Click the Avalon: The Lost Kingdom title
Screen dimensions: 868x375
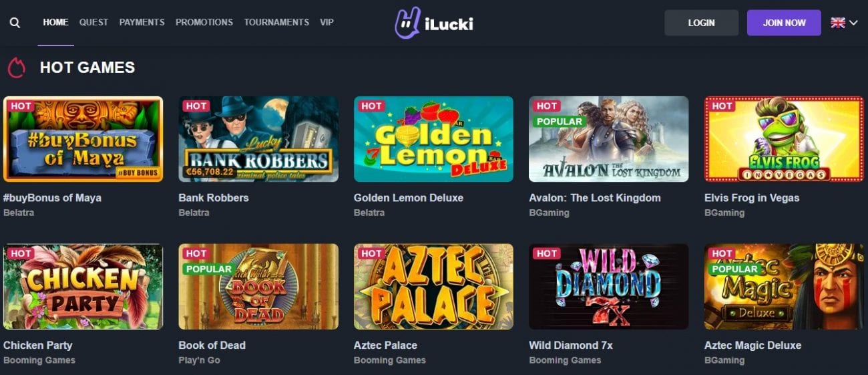pos(594,198)
